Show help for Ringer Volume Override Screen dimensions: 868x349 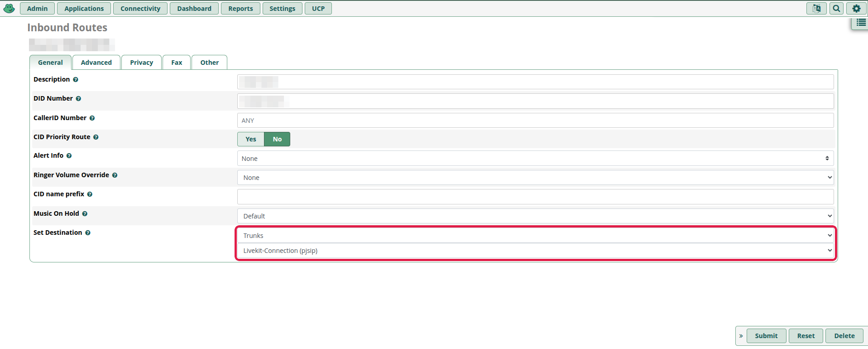pyautogui.click(x=115, y=175)
